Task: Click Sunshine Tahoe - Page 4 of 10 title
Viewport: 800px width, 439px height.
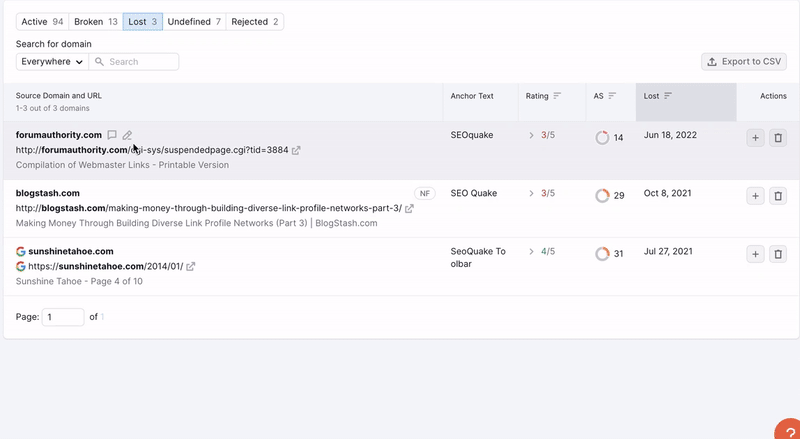Action: pyautogui.click(x=79, y=281)
